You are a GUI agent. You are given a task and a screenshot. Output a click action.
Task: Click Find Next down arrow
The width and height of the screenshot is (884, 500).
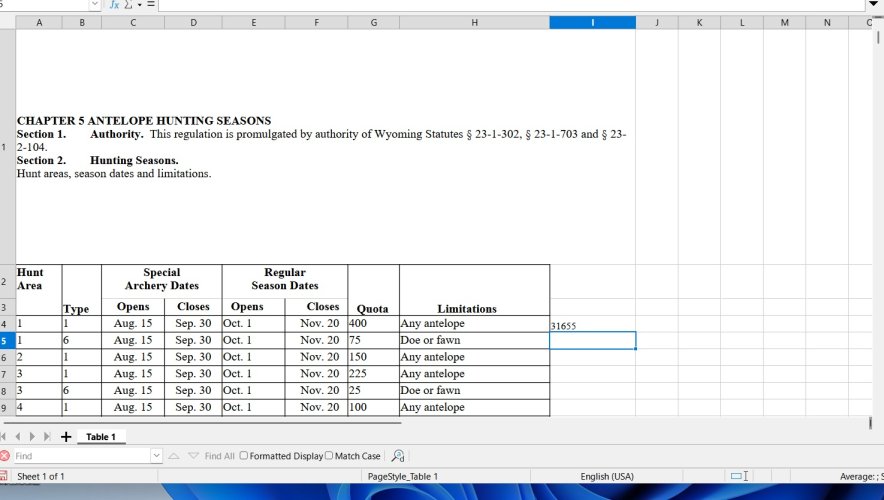[193, 455]
